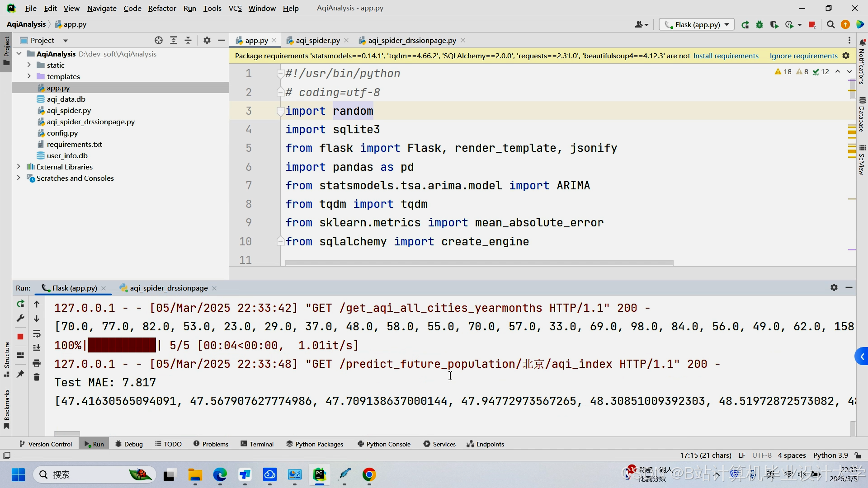Clear run console with trash icon
868x488 pixels.
click(x=37, y=377)
